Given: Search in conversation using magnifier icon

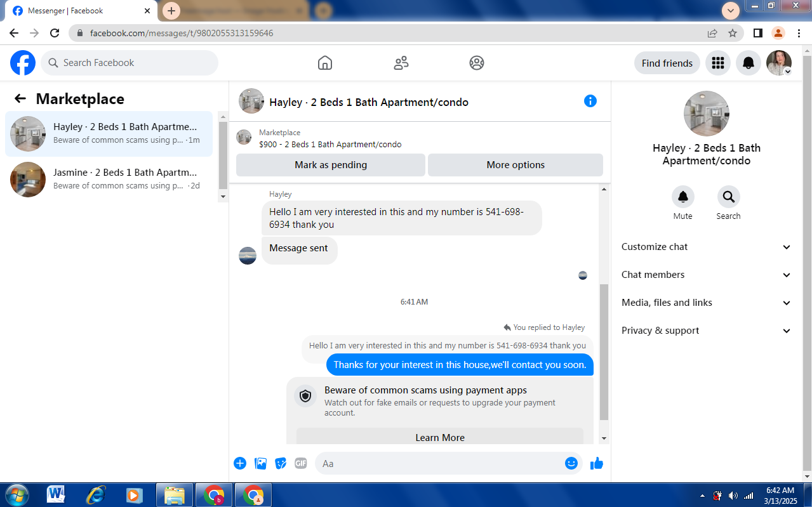Looking at the screenshot, I should 728,197.
